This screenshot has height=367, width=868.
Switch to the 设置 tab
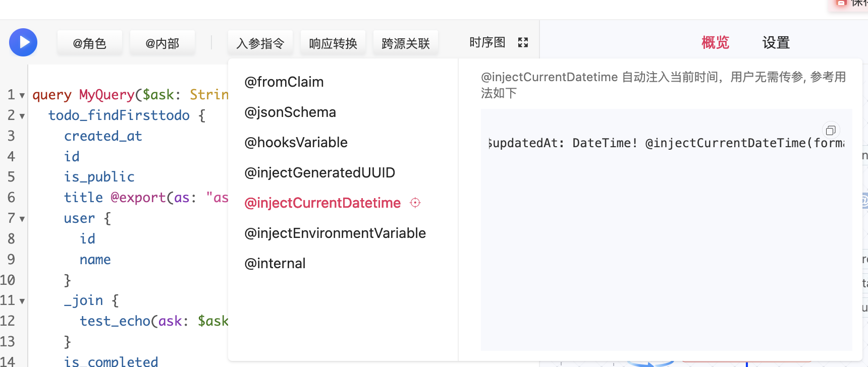776,43
